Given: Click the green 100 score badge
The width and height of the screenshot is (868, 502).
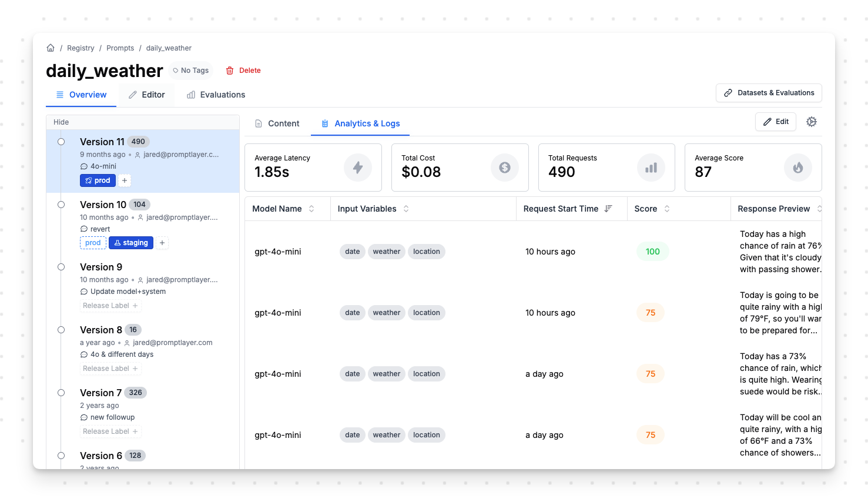Looking at the screenshot, I should pos(652,252).
